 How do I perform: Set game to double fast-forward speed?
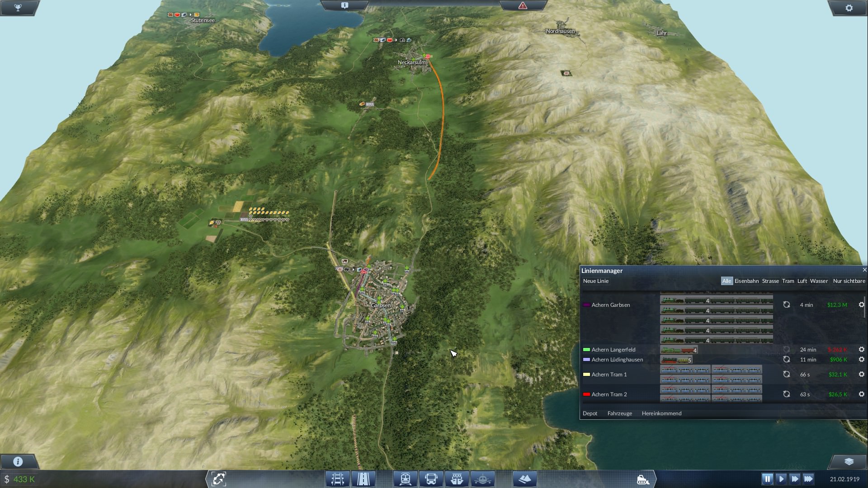(x=794, y=479)
